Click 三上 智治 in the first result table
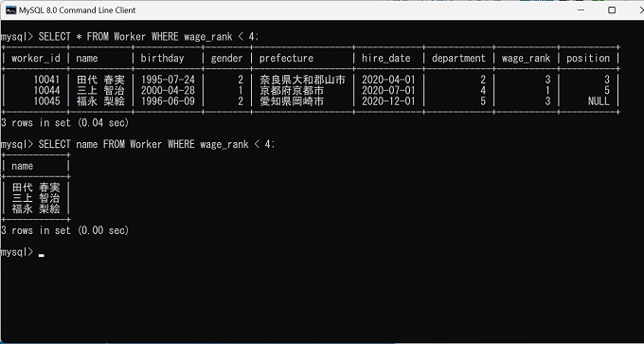Viewport: 644px width, 344px height. pyautogui.click(x=100, y=90)
